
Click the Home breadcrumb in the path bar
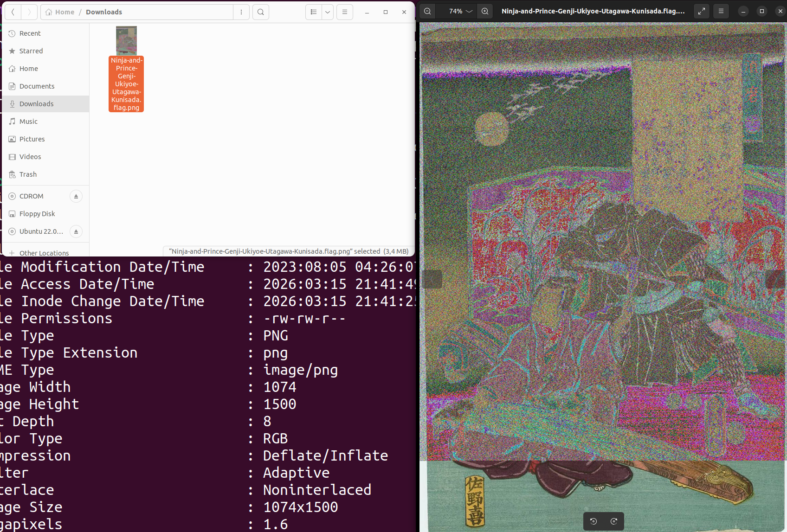[60, 12]
